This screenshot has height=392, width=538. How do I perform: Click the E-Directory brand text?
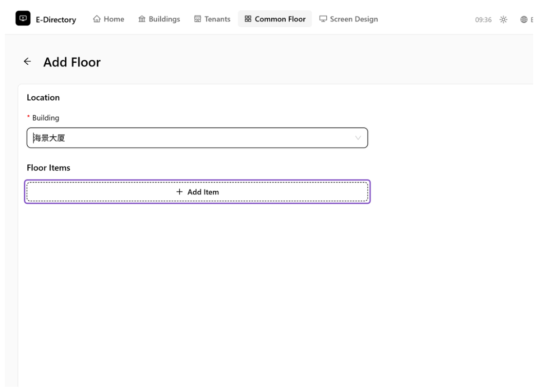tap(56, 20)
